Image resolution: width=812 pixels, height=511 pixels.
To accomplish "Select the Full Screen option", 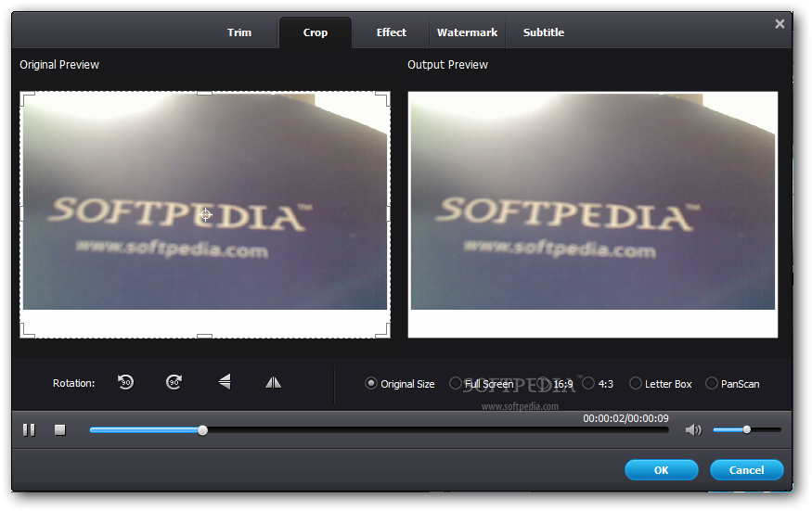I will click(x=456, y=384).
